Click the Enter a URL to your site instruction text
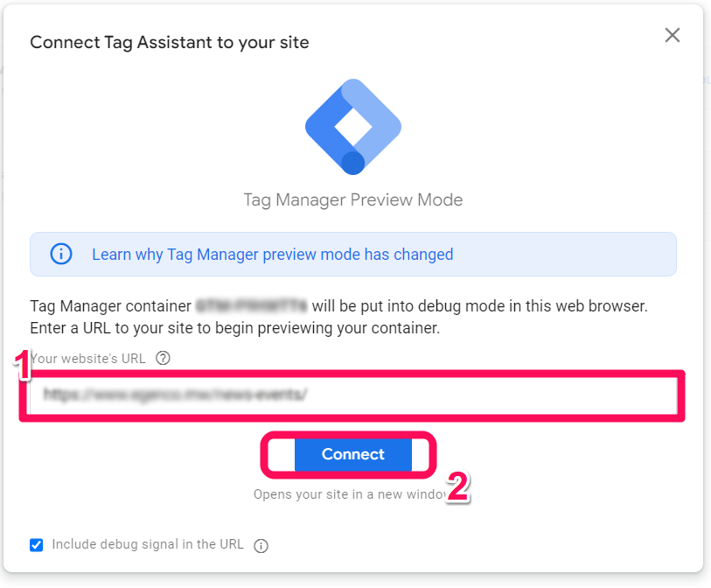This screenshot has width=711, height=588. pos(234,329)
